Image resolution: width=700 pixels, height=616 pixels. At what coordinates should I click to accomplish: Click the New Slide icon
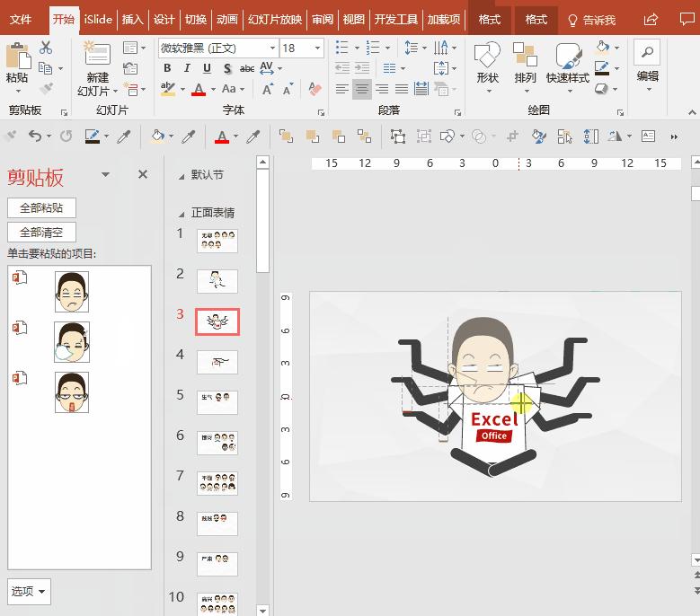(x=97, y=54)
